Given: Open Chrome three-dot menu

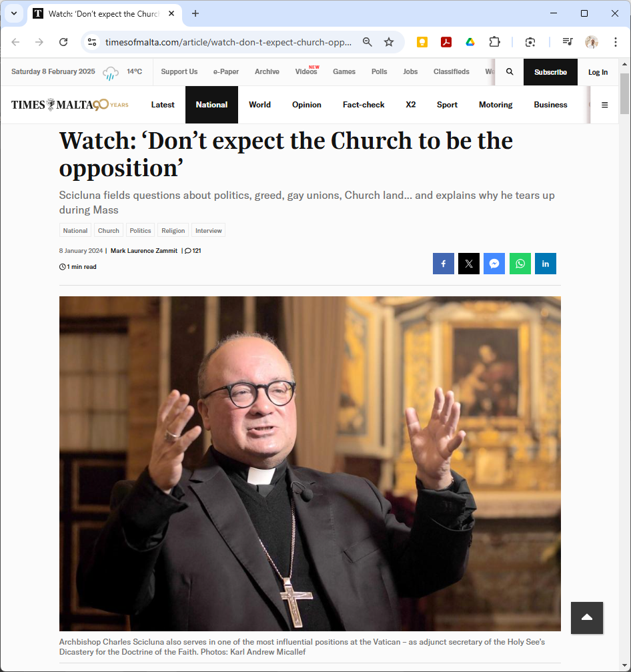Looking at the screenshot, I should tap(615, 42).
